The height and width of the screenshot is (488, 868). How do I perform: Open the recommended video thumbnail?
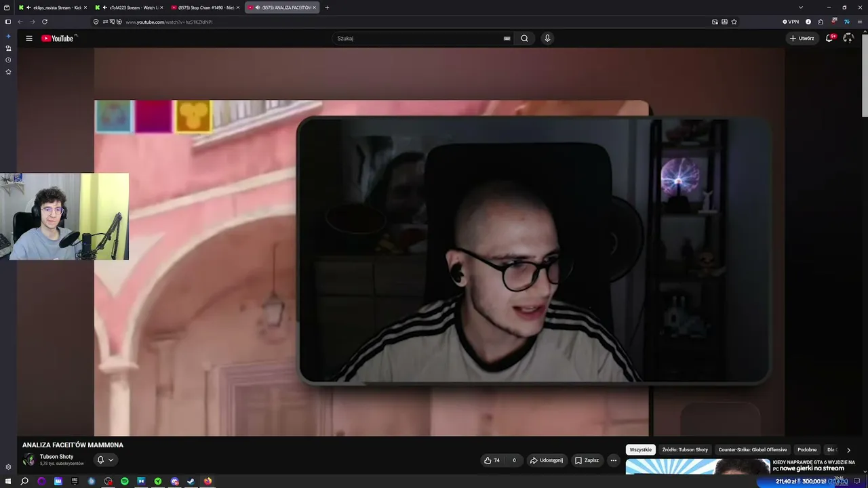click(x=698, y=467)
